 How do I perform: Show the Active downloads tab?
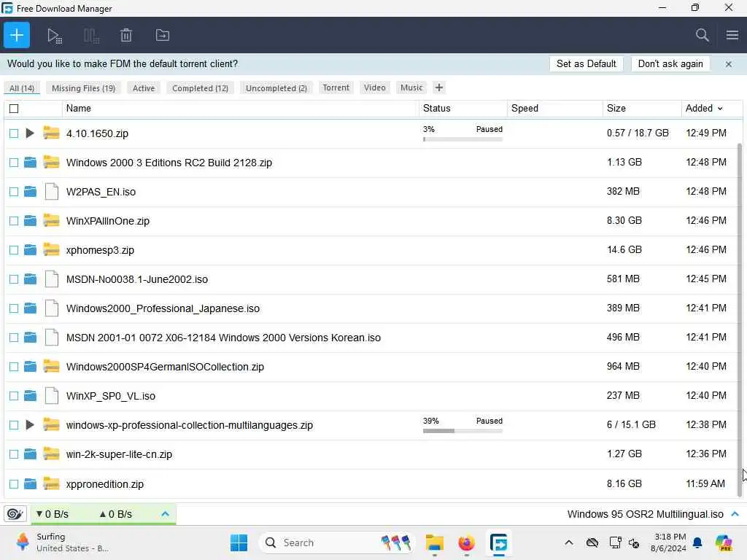pos(144,88)
